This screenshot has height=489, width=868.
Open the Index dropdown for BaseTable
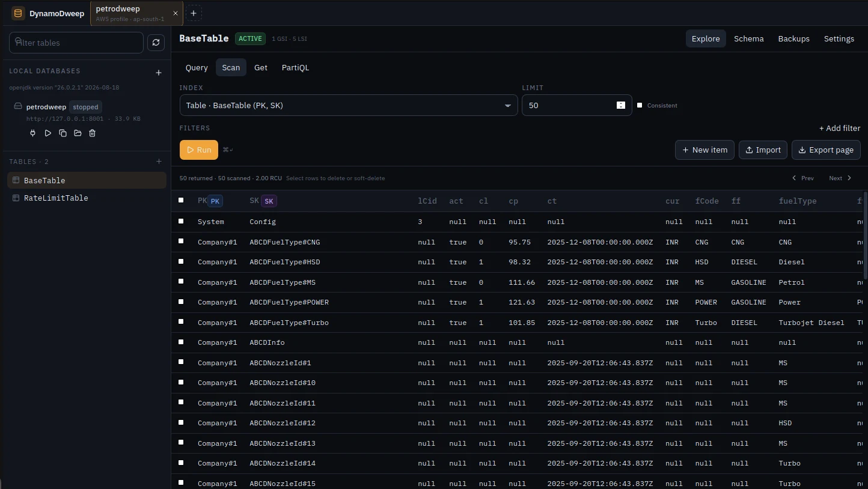[349, 105]
